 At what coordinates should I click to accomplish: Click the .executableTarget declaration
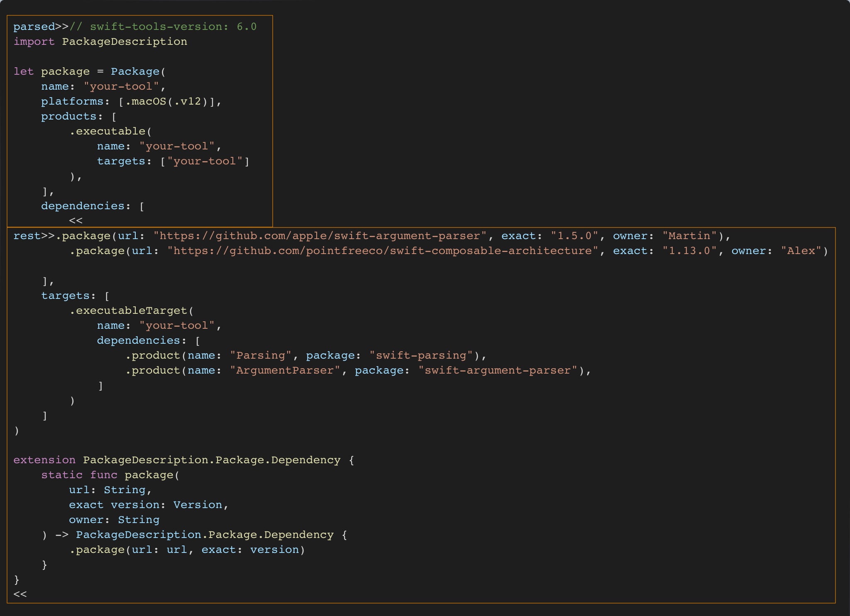click(132, 310)
